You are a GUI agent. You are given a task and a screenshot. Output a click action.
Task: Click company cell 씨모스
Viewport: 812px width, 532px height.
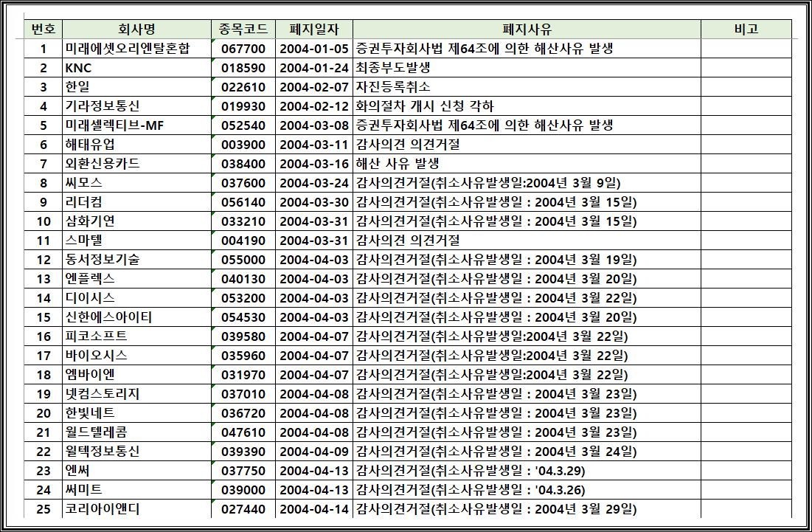136,183
